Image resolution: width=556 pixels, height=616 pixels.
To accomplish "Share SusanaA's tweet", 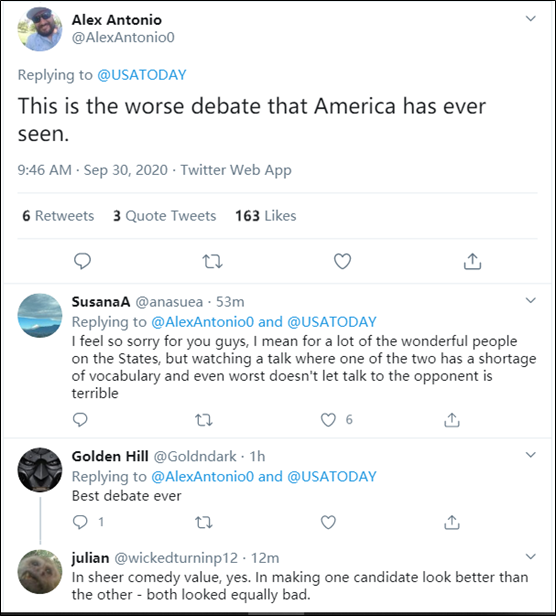I will (x=452, y=420).
